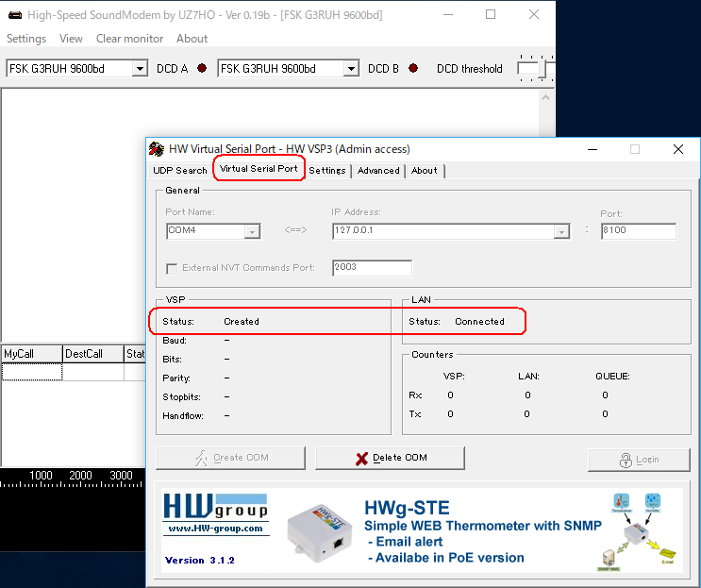Viewport: 701px width, 588px height.
Task: Click the Login button
Action: point(640,460)
